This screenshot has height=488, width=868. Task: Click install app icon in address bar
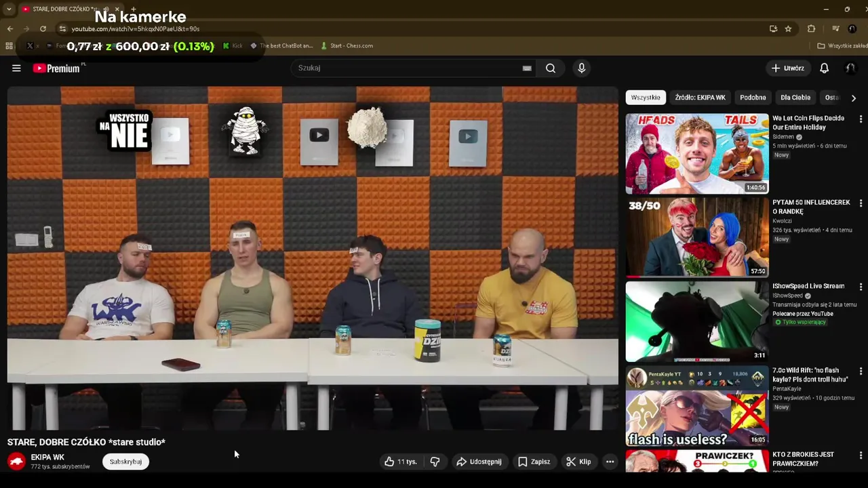coord(773,28)
